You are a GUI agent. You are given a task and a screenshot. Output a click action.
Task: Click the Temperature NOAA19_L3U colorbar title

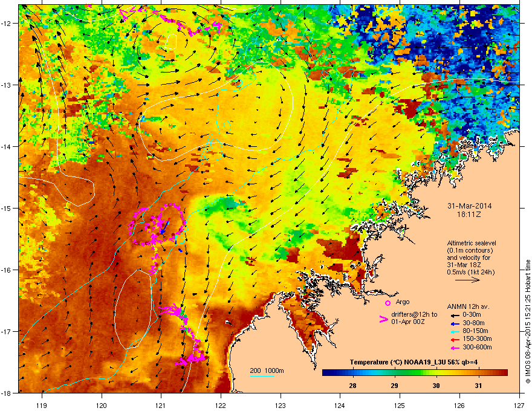414,362
